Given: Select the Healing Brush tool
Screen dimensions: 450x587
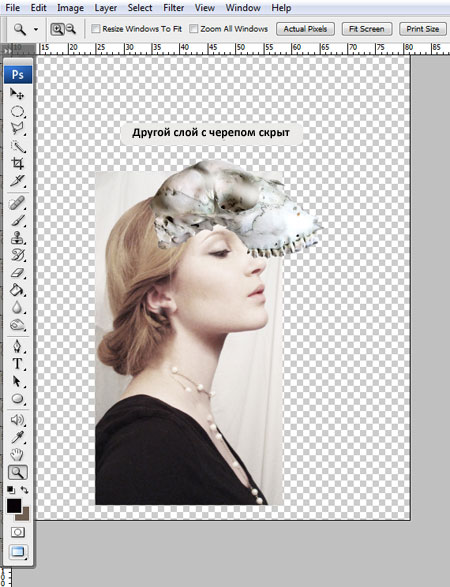Looking at the screenshot, I should (x=17, y=203).
